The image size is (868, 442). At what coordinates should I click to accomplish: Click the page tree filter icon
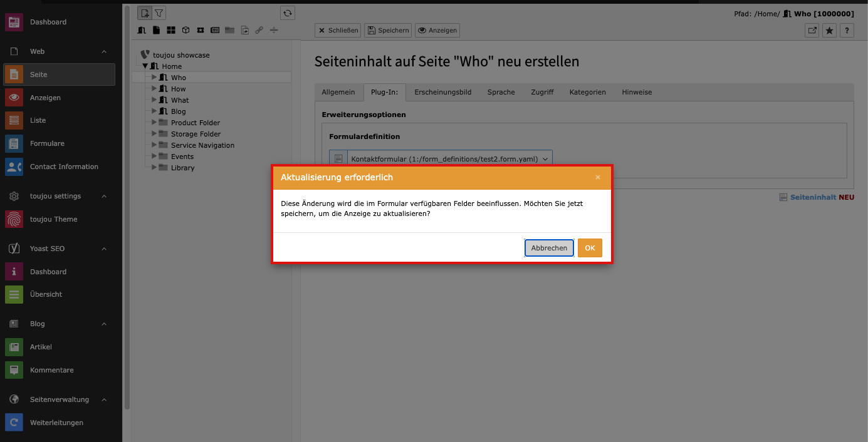point(159,13)
